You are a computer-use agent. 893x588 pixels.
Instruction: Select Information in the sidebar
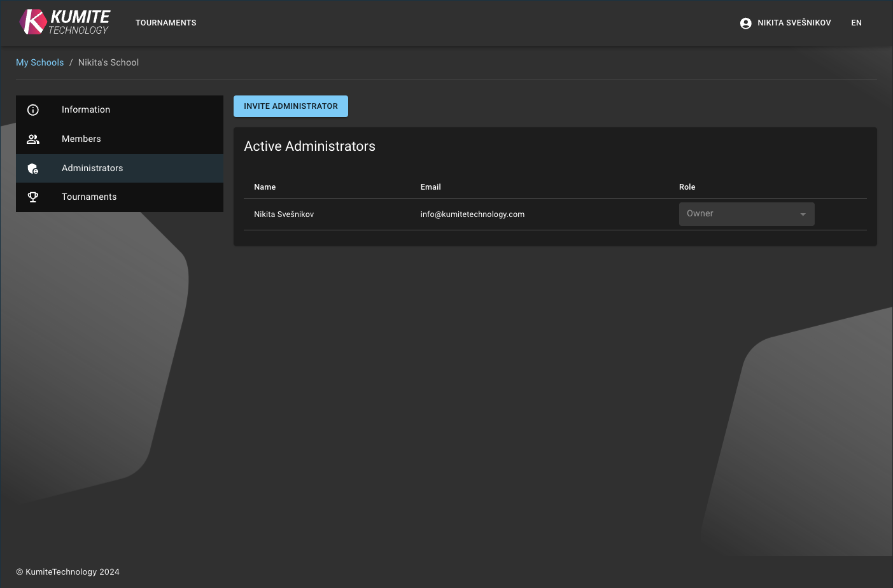[85, 109]
